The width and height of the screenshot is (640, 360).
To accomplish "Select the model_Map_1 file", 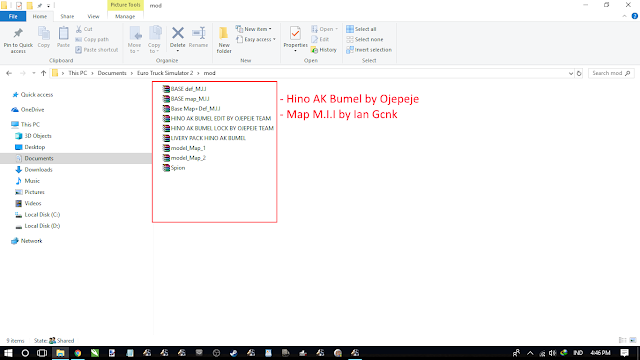I will [184, 148].
